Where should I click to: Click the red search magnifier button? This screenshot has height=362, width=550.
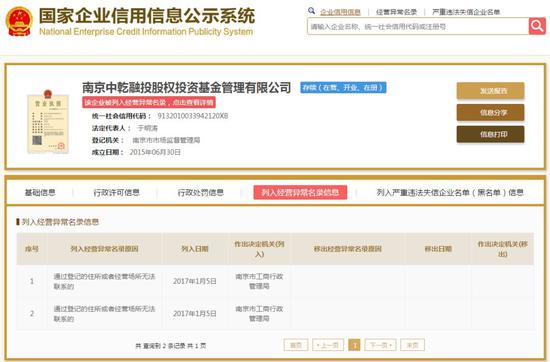[x=537, y=26]
